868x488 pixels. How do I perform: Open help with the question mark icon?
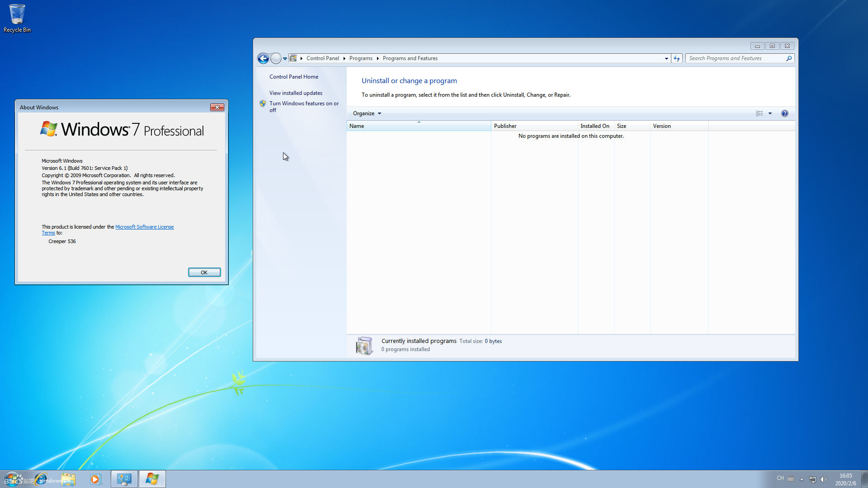point(785,113)
